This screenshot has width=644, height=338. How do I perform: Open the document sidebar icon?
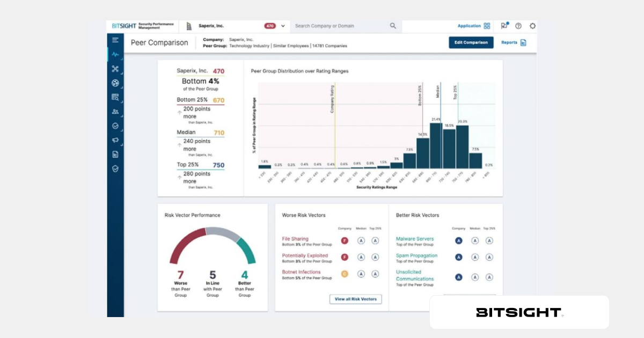pos(115,155)
